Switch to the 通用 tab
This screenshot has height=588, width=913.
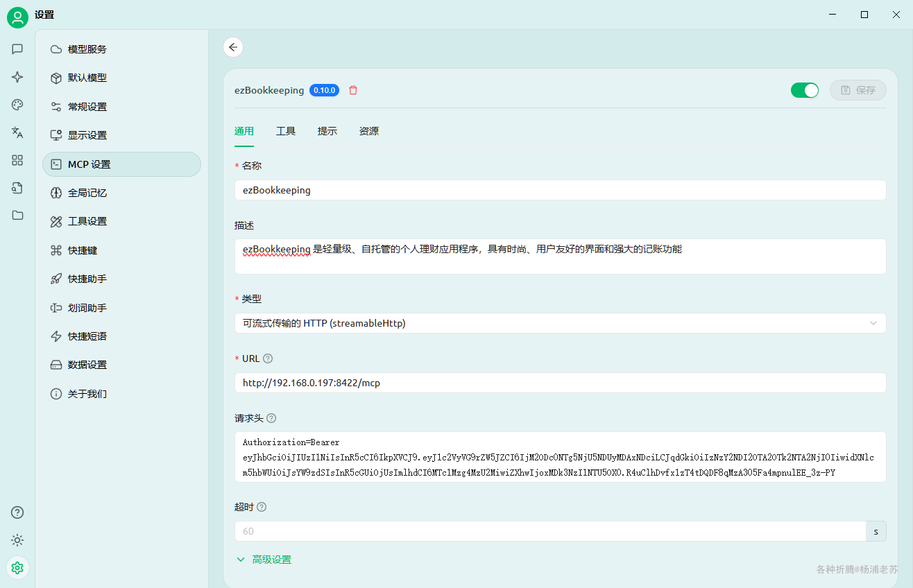click(244, 131)
